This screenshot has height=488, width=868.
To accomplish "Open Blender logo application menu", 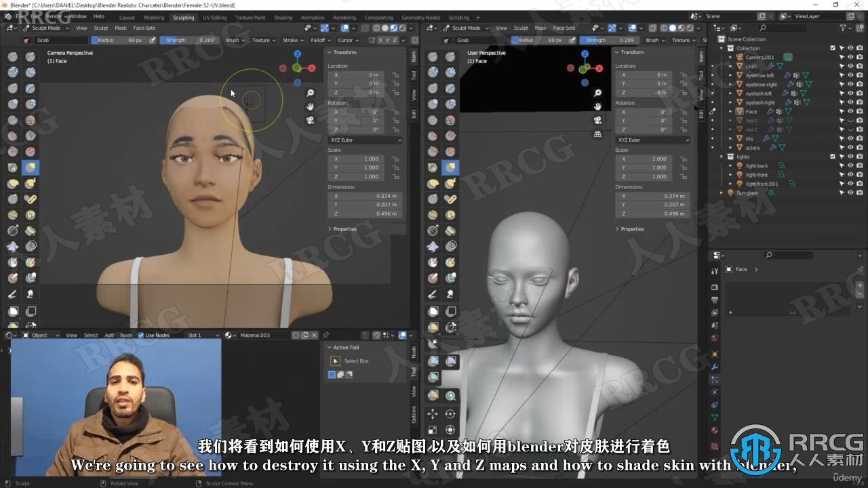I will coord(9,16).
